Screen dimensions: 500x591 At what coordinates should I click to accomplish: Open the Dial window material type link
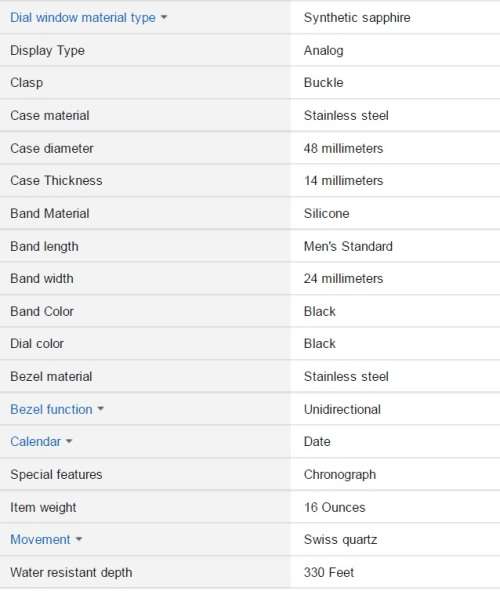pyautogui.click(x=83, y=18)
